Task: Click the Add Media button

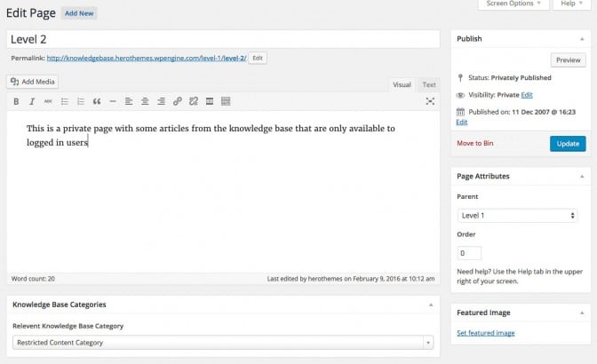Action: click(x=32, y=82)
